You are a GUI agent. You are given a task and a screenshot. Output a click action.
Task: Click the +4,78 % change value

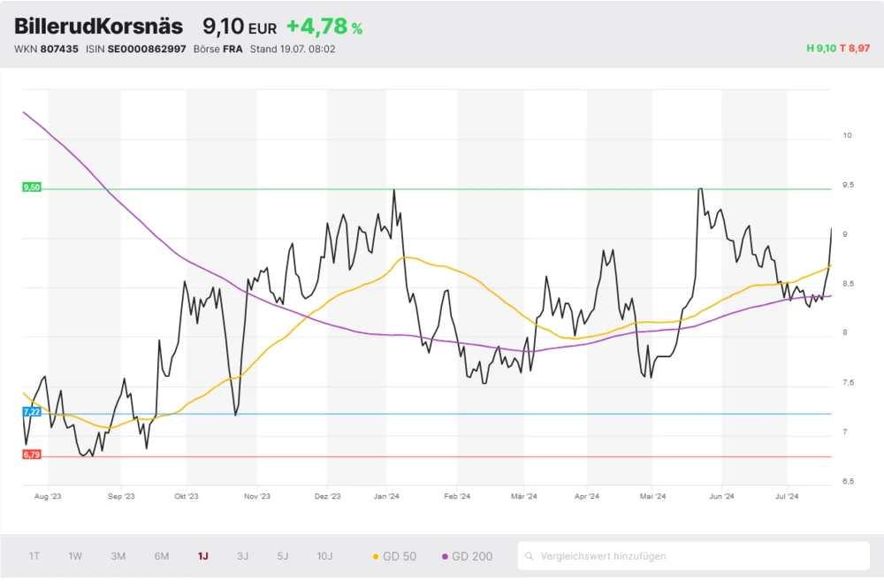324,27
